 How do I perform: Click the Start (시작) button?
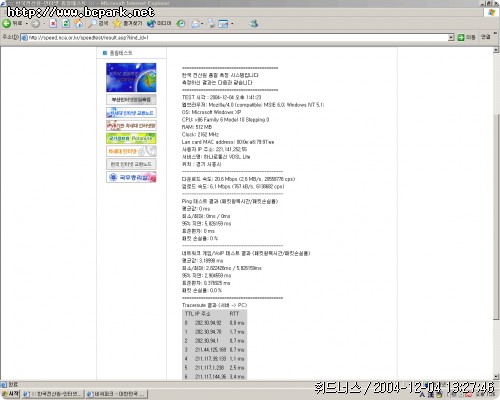(x=11, y=394)
